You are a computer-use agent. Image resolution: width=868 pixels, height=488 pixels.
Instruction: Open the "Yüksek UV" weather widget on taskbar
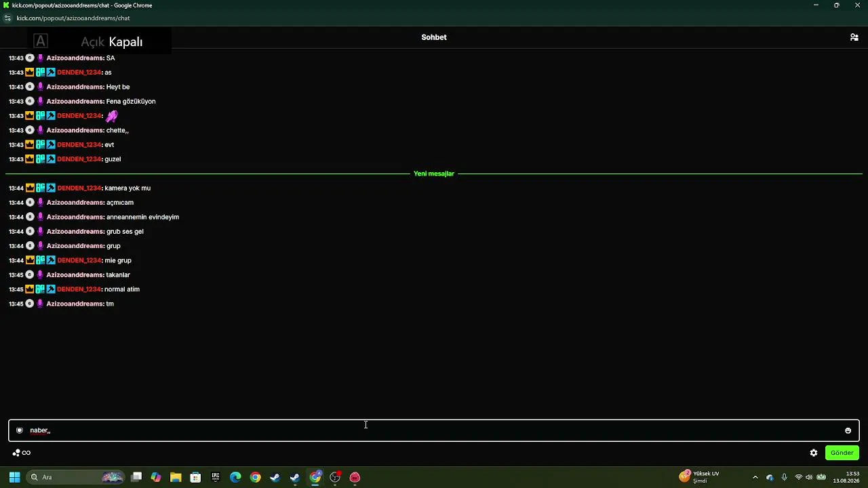(x=700, y=477)
